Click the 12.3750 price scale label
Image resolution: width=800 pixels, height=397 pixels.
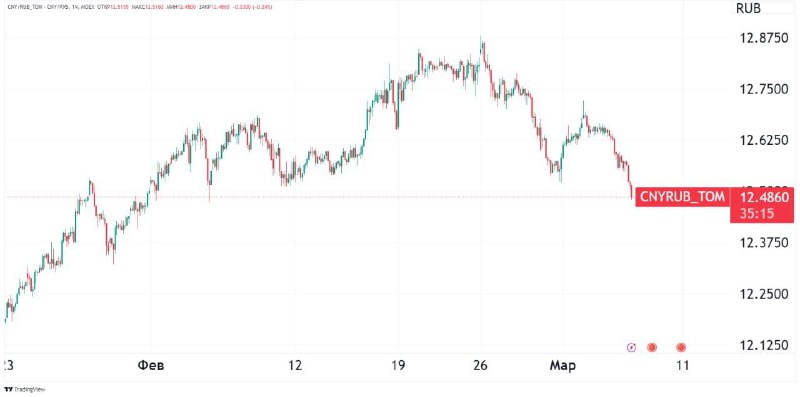click(764, 242)
